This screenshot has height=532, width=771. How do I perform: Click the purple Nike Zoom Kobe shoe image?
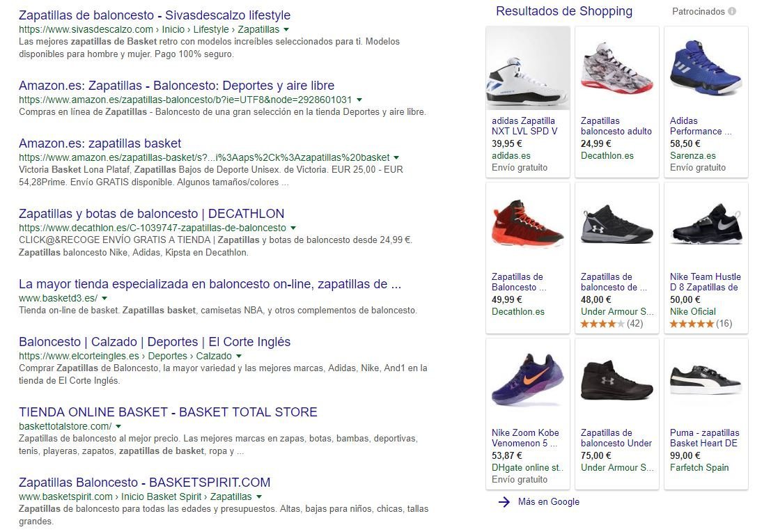(528, 381)
